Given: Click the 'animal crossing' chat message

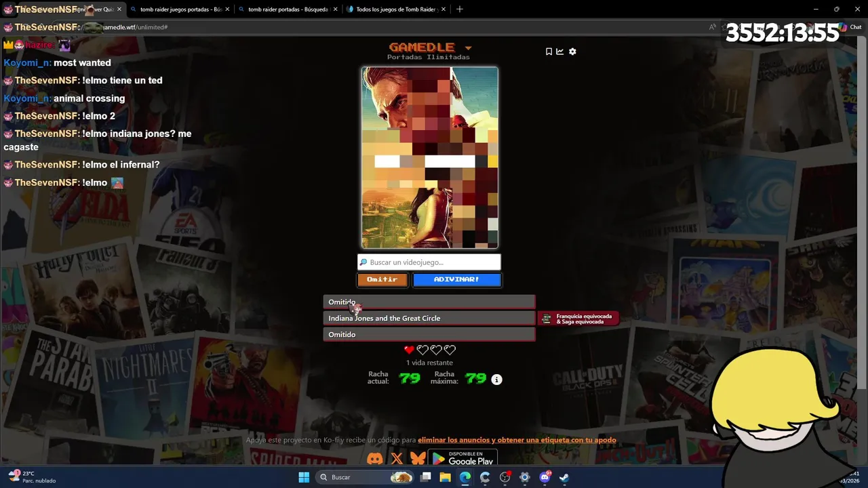Looking at the screenshot, I should click(89, 98).
